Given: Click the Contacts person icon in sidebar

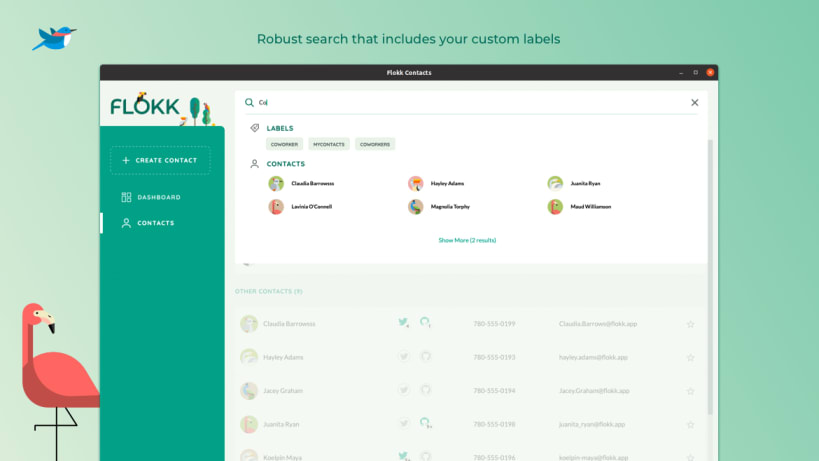Looking at the screenshot, I should 126,223.
